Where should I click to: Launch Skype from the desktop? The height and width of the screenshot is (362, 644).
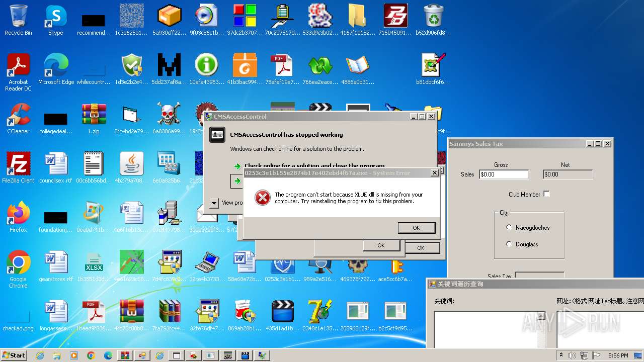56,20
